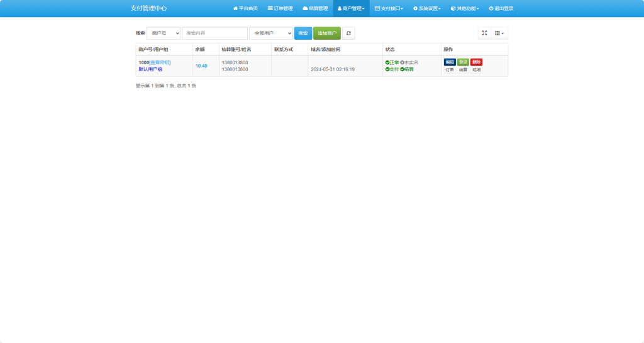The width and height of the screenshot is (644, 343).
Task: Open the 商户号 search type dropdown
Action: click(164, 33)
